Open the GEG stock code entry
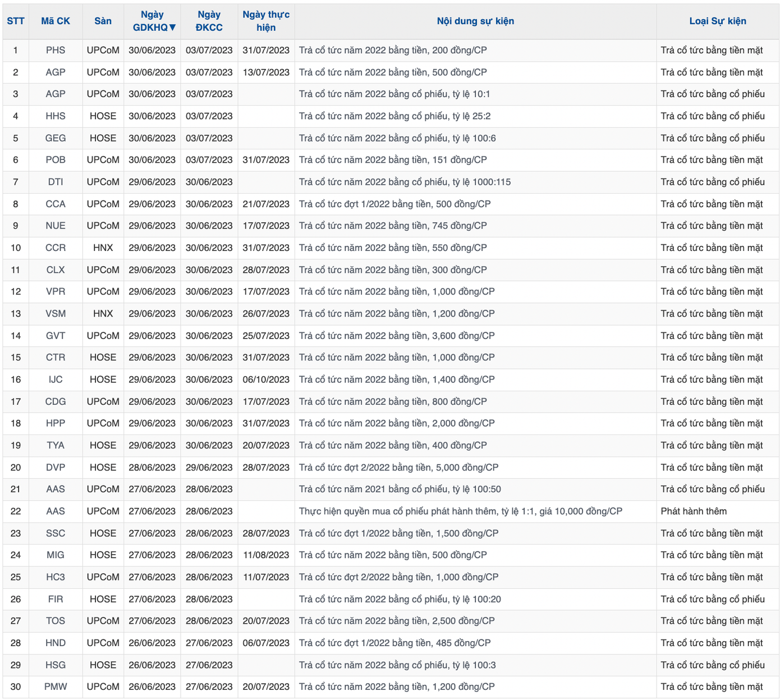 click(x=56, y=138)
